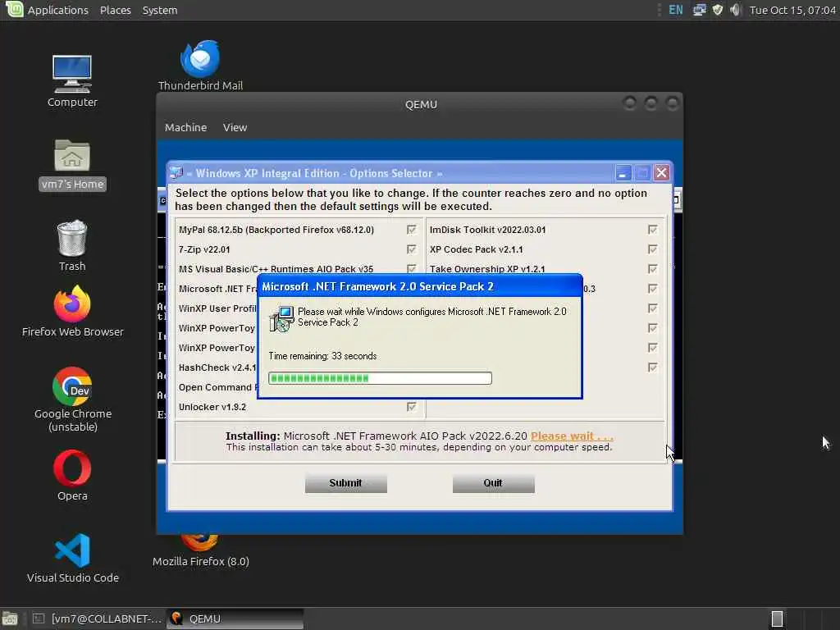Click the security shield tray icon
The height and width of the screenshot is (630, 840).
click(x=717, y=10)
